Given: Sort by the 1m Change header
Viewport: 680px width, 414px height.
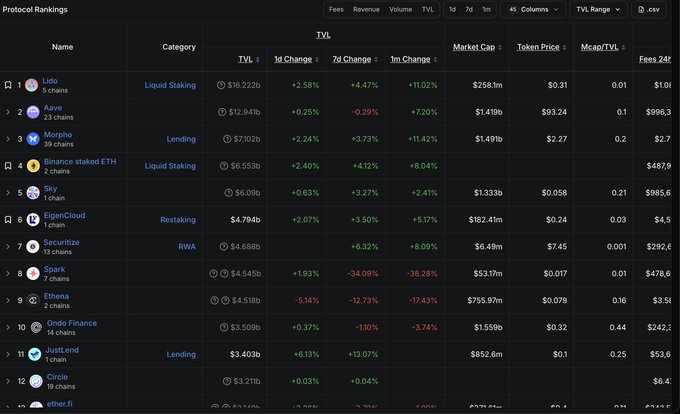Looking at the screenshot, I should pos(410,59).
